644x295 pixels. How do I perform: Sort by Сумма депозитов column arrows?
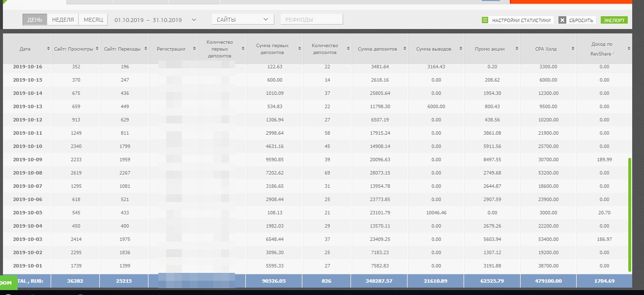(405, 49)
